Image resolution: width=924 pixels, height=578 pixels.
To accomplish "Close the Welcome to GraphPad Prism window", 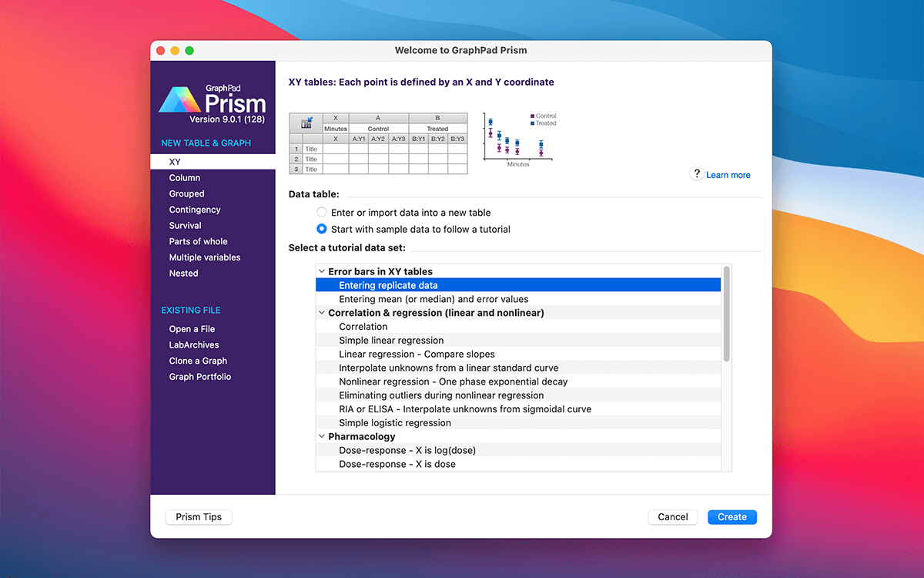I will [161, 51].
